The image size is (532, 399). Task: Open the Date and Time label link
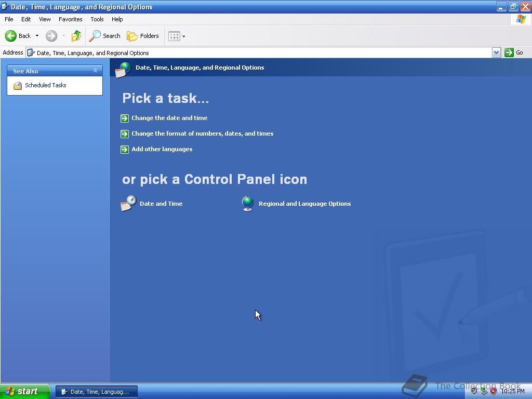pos(161,204)
